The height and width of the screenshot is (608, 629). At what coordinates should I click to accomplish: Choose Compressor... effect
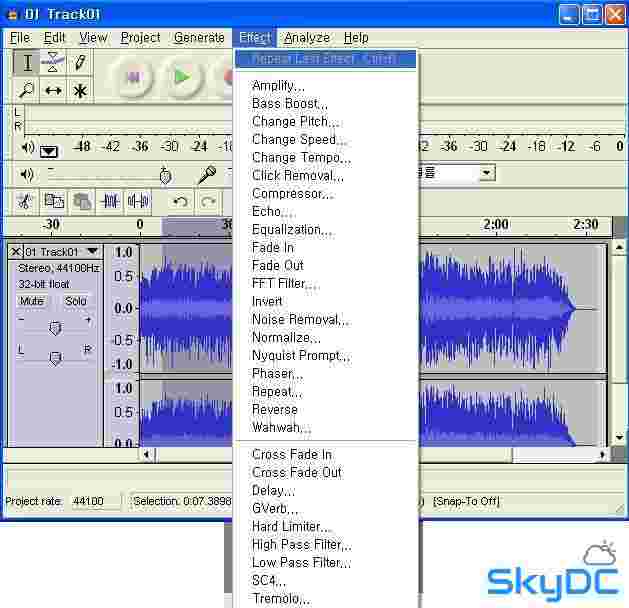pos(325,194)
